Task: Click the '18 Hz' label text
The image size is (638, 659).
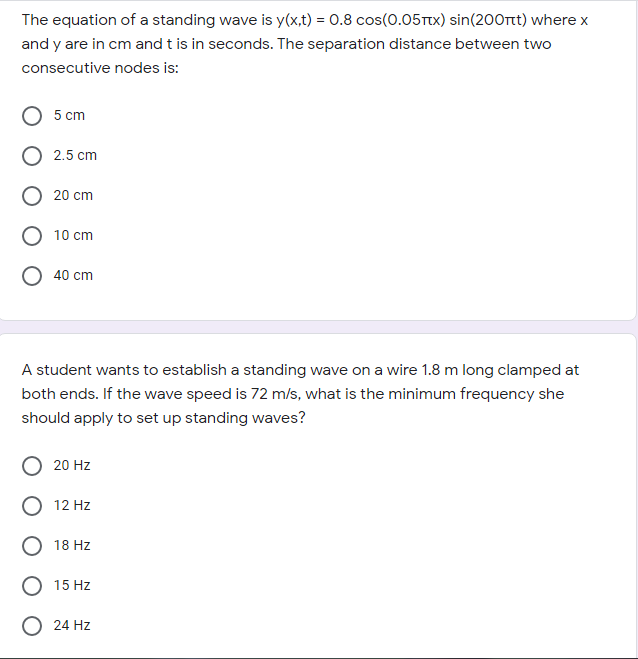Action: pos(72,545)
